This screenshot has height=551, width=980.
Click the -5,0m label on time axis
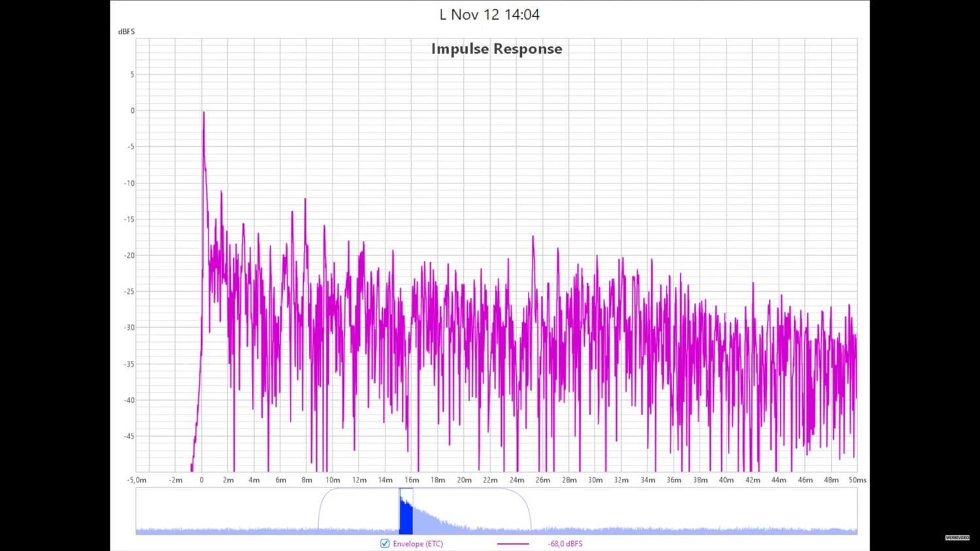click(x=137, y=480)
